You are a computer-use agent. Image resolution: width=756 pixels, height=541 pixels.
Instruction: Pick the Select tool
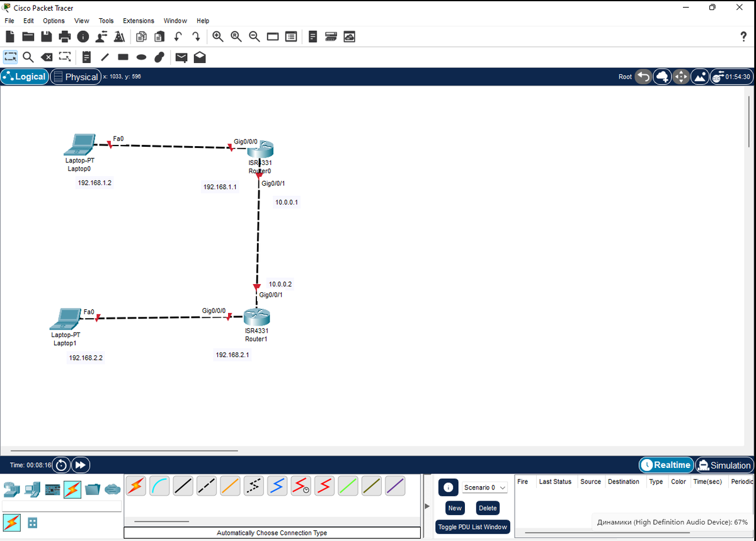[11, 57]
